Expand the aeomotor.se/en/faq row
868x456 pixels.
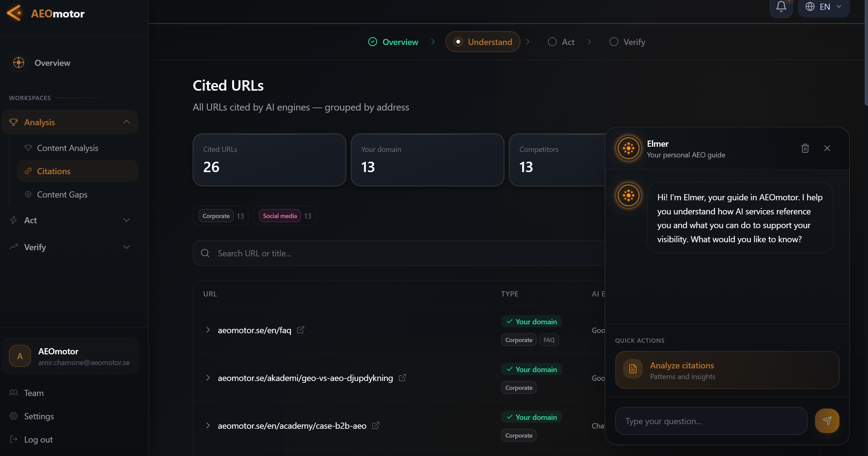pos(208,330)
